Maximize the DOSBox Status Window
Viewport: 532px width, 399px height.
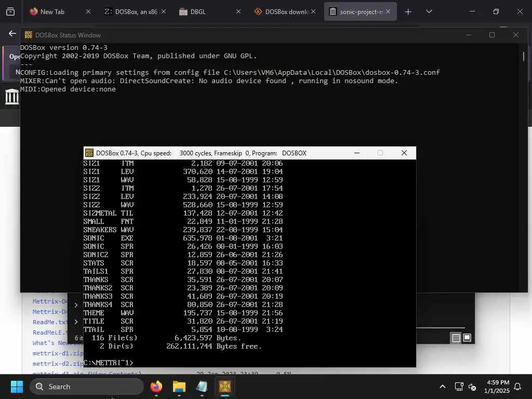[x=492, y=35]
